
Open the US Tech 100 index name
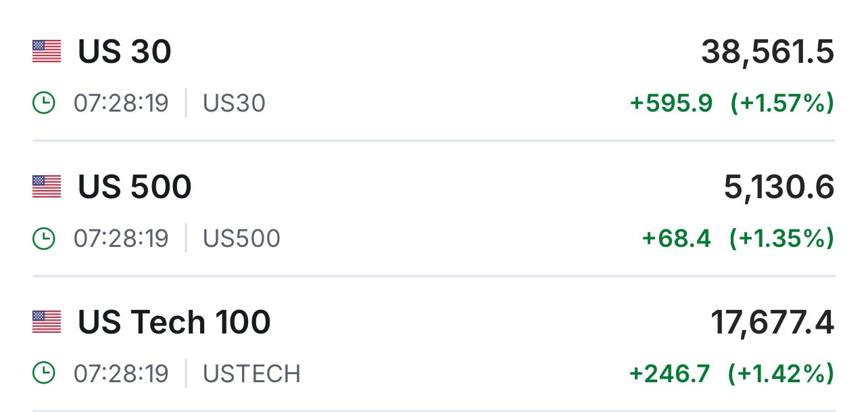(x=174, y=322)
